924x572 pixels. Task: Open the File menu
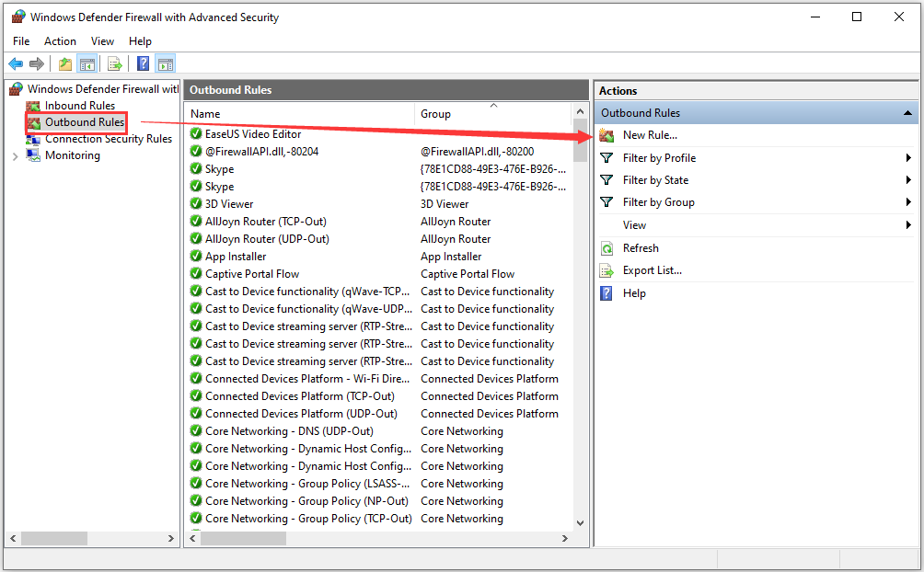coord(21,41)
